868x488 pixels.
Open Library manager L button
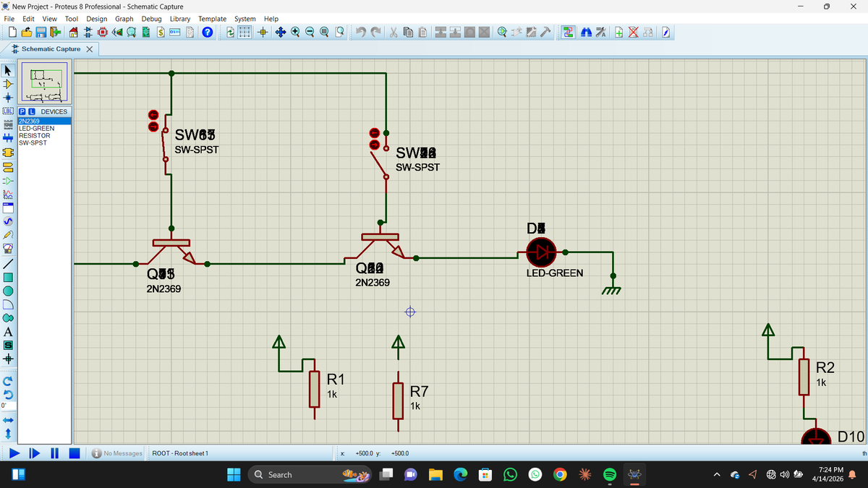pos(31,111)
